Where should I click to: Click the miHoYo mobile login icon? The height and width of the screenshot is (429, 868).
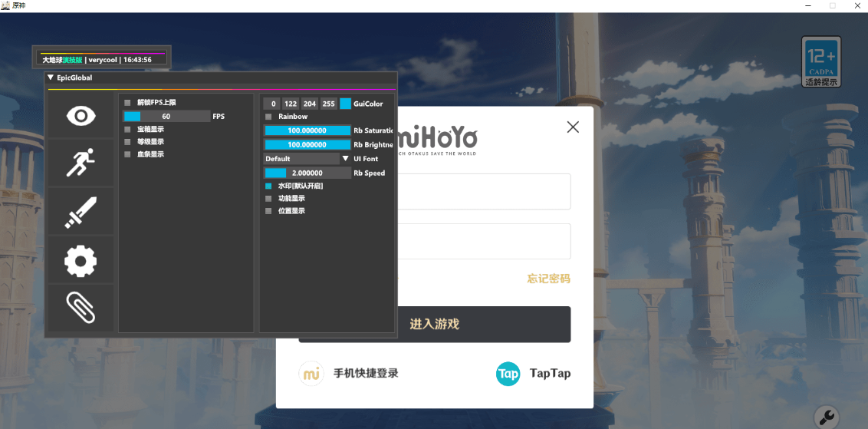tap(311, 373)
